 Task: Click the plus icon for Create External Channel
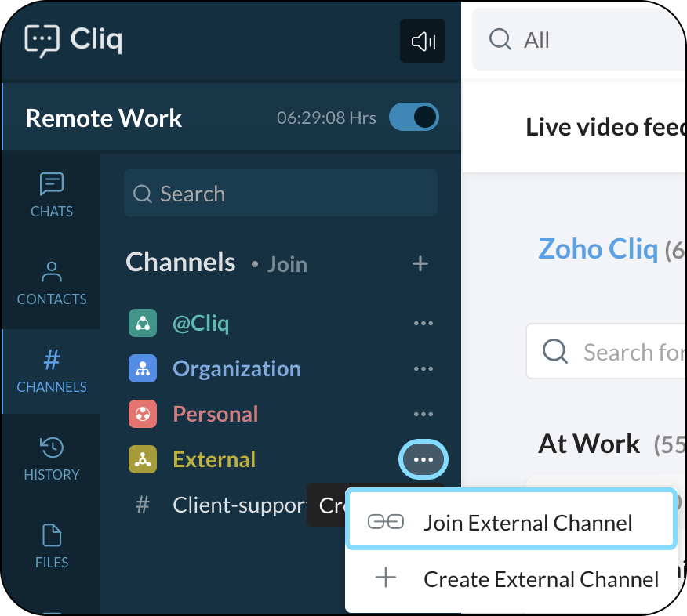point(386,578)
